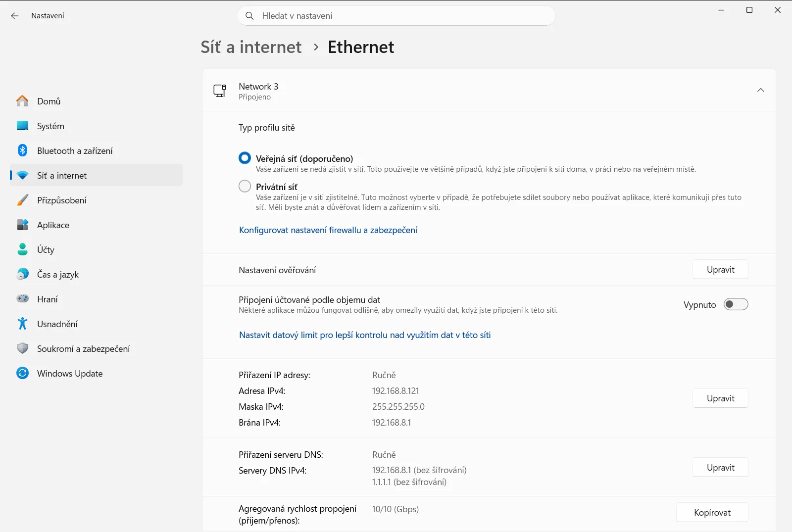
Task: Open the Hraní settings category
Action: pos(97,299)
